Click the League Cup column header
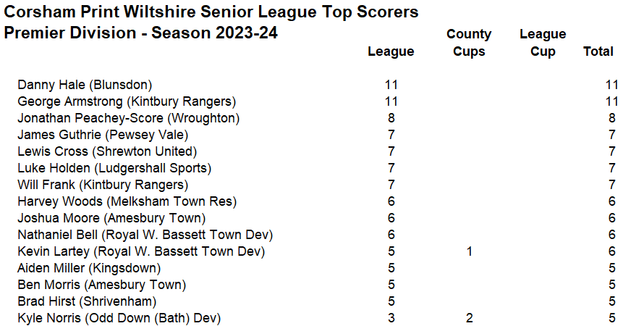The image size is (644, 326). [543, 43]
